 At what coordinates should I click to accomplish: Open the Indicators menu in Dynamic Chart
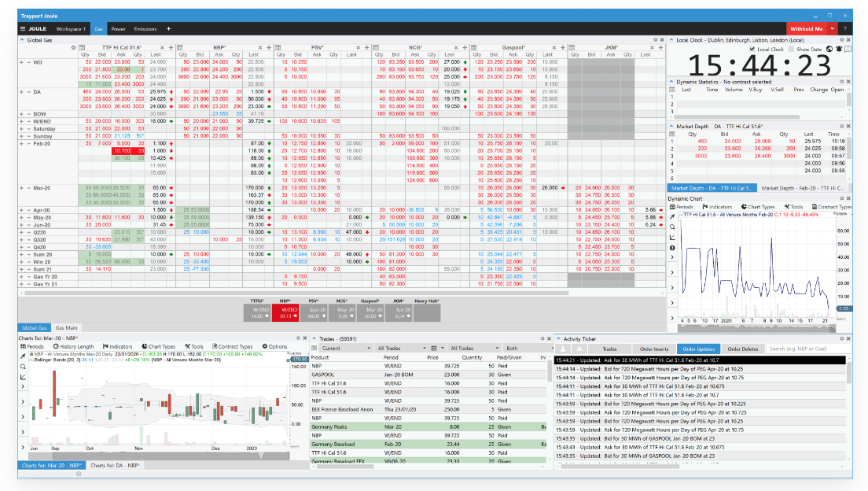click(x=718, y=206)
